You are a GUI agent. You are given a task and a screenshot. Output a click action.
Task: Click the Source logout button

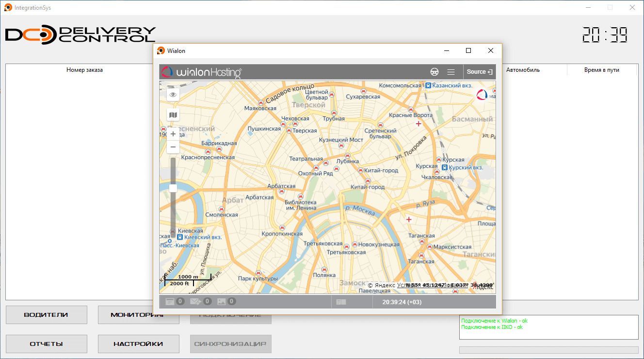pyautogui.click(x=479, y=72)
